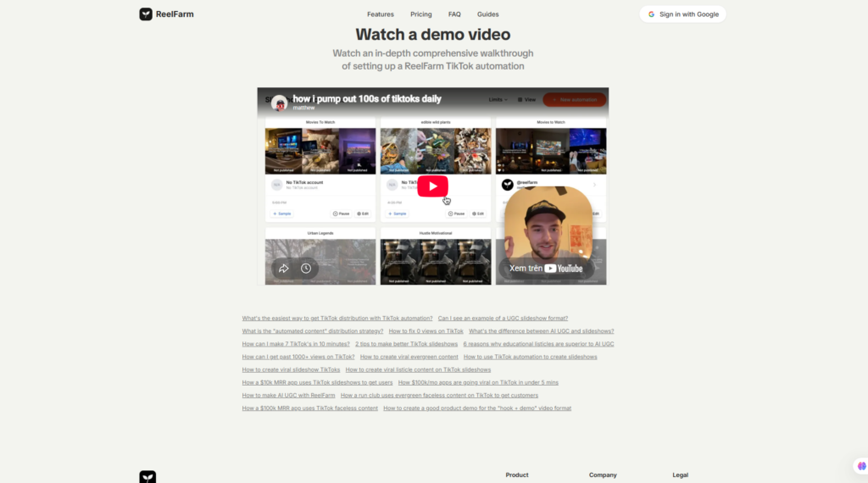Open 'How to create viral evergreen content' link
Image resolution: width=868 pixels, height=483 pixels.
tap(409, 357)
